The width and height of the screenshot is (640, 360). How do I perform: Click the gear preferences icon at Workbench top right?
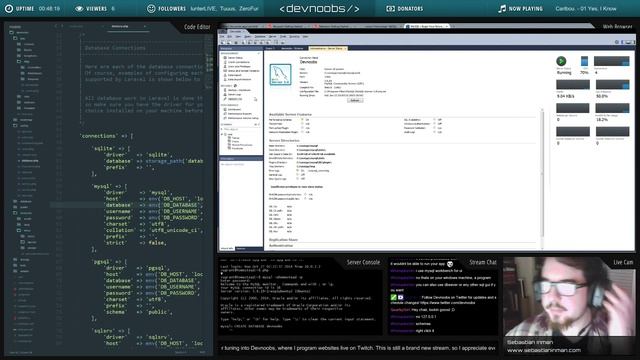click(x=617, y=42)
